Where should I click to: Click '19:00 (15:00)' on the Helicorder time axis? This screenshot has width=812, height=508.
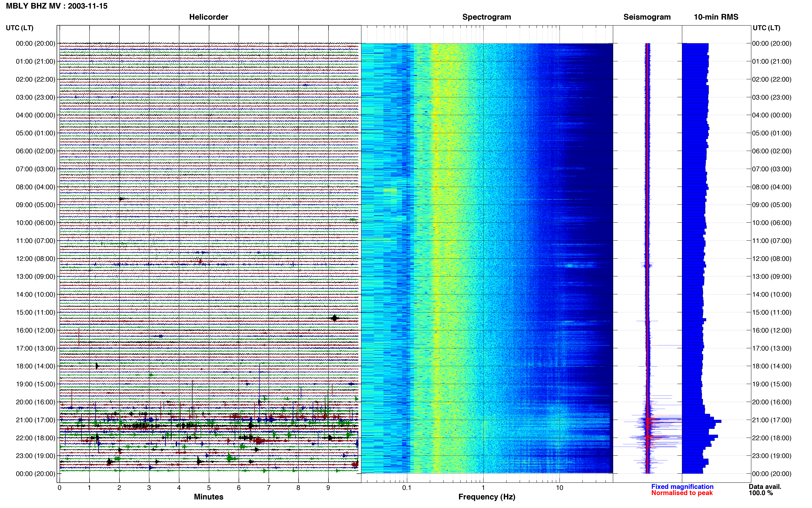coord(35,384)
